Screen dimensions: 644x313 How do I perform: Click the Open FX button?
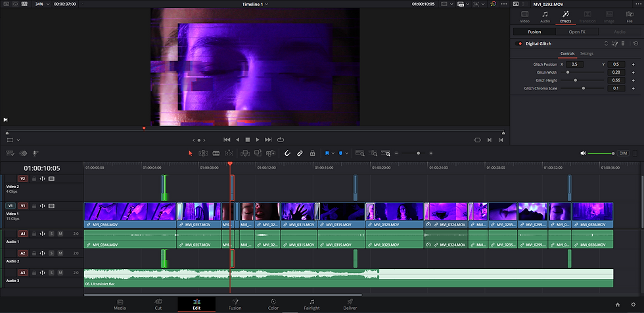pos(577,31)
